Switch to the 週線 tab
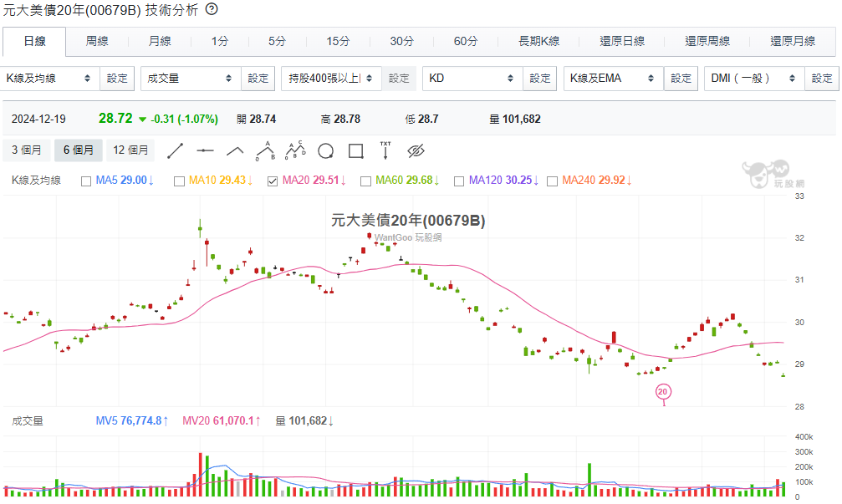This screenshot has width=842, height=504. point(97,41)
